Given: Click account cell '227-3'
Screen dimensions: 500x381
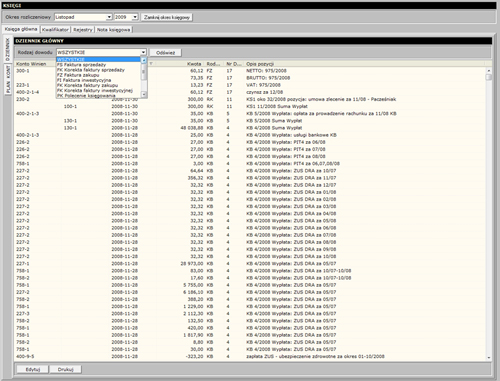Looking at the screenshot, I should (23, 313).
